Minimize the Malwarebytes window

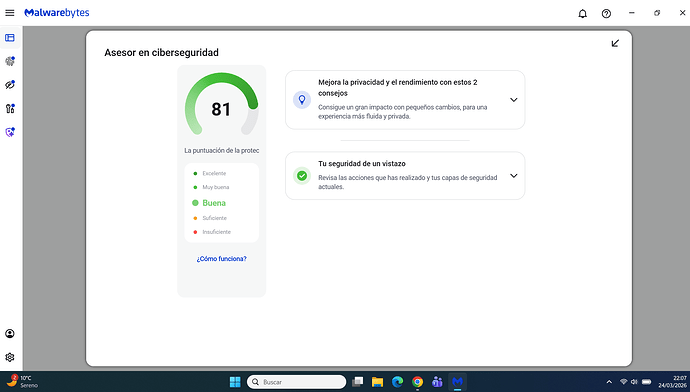(631, 13)
